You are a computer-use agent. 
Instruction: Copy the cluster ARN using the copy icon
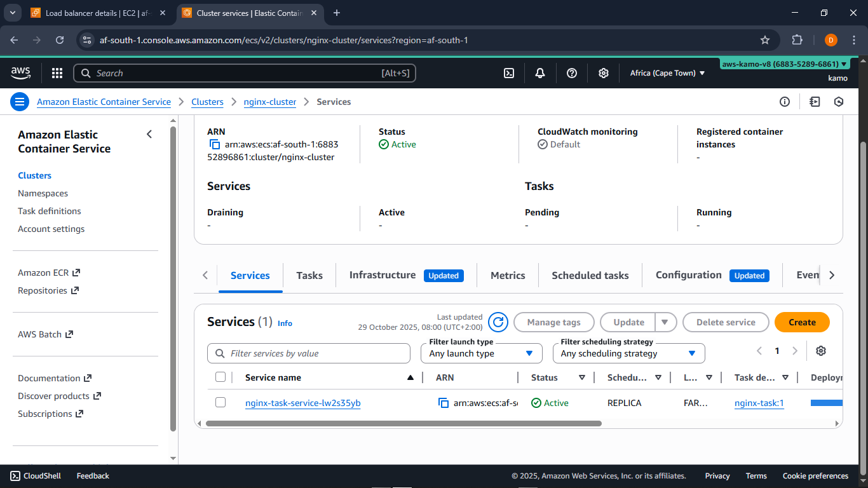214,144
